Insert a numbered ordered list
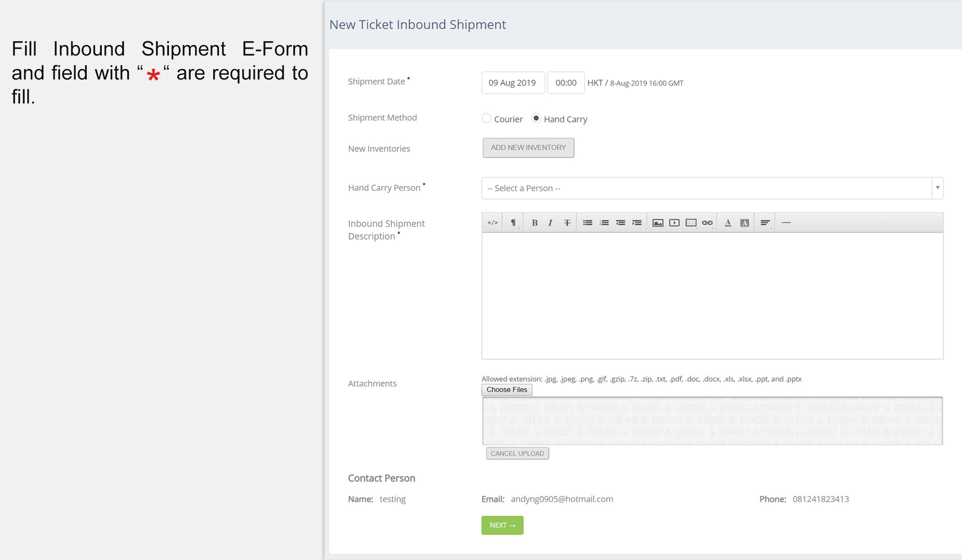This screenshot has height=560, width=962. click(604, 223)
